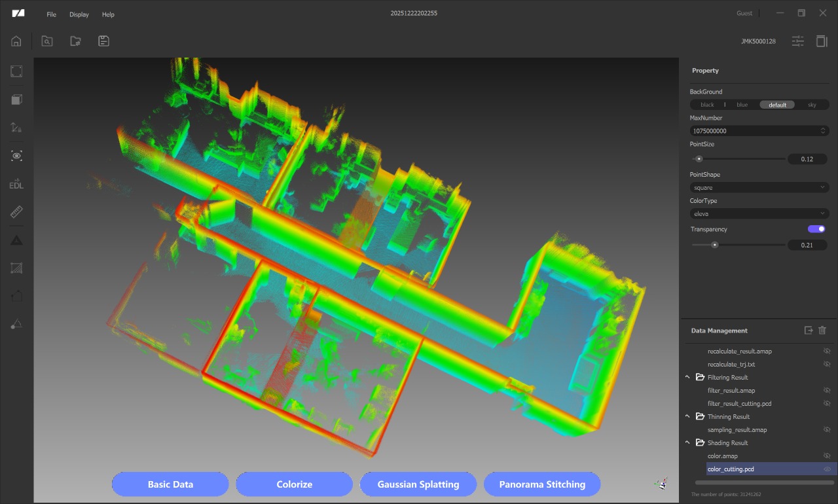Click the Colorize button

294,484
